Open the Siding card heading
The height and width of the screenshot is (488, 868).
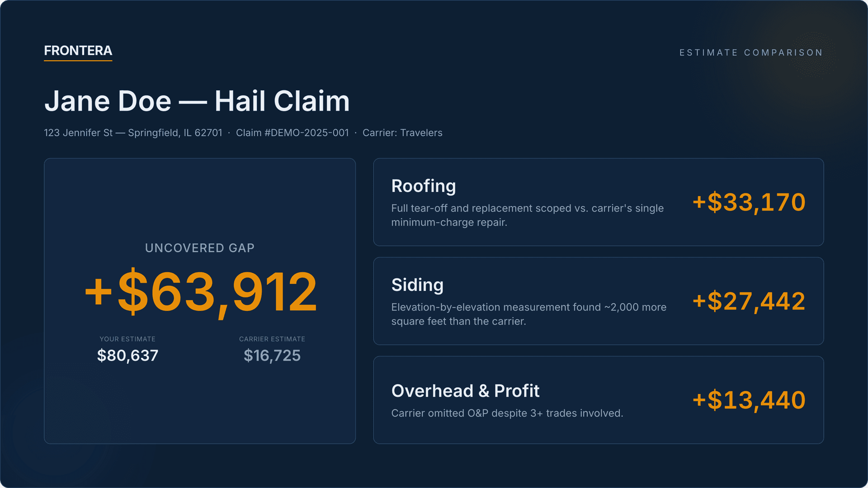click(x=417, y=285)
